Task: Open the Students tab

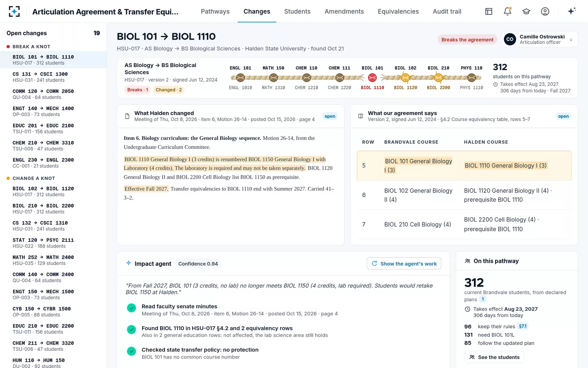Action: (297, 11)
